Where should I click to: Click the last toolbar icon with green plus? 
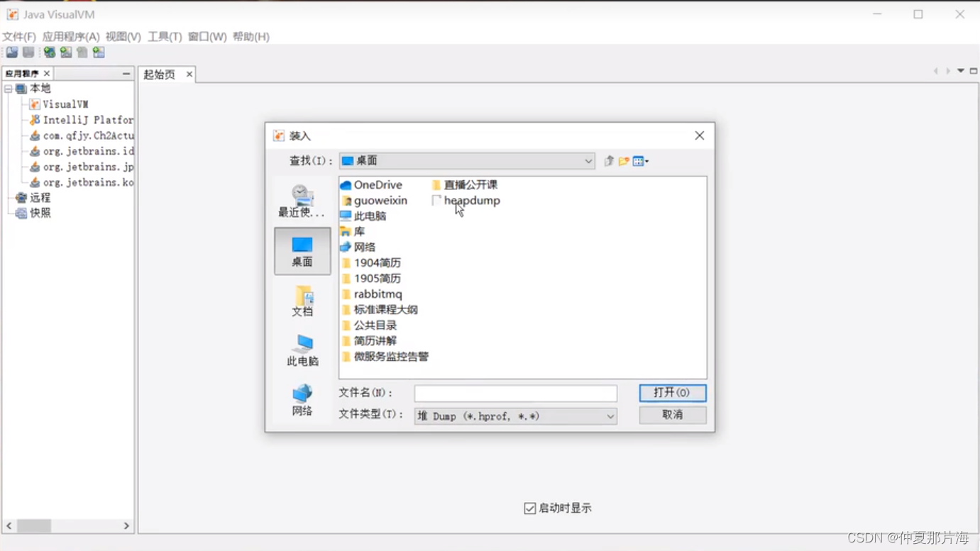(99, 52)
